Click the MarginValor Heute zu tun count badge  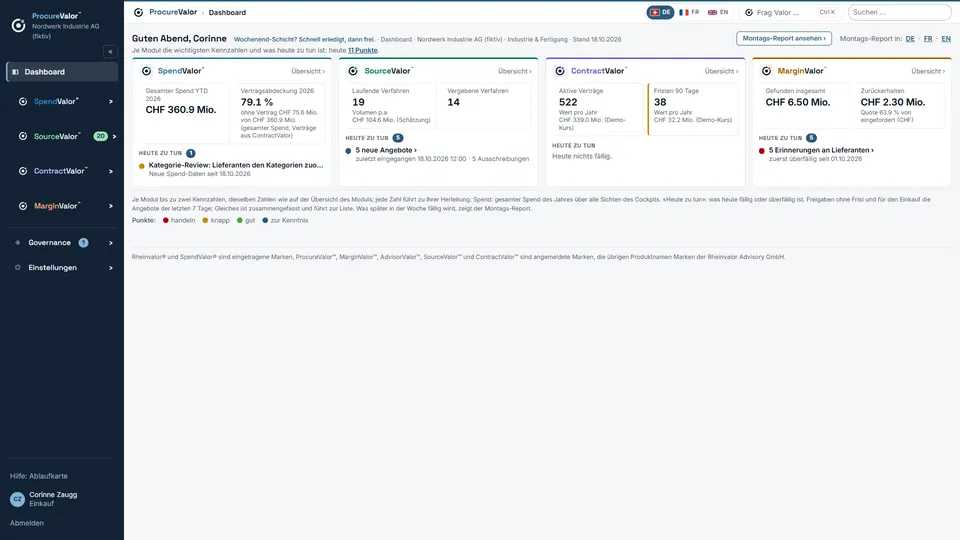point(811,138)
